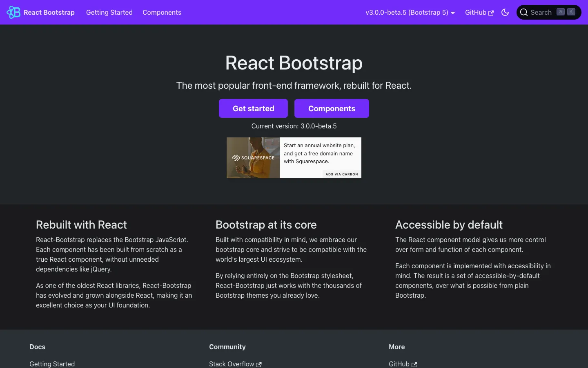Screen dimensions: 588x368
Task: Toggle dark mode with moon icon
Action: pyautogui.click(x=505, y=12)
